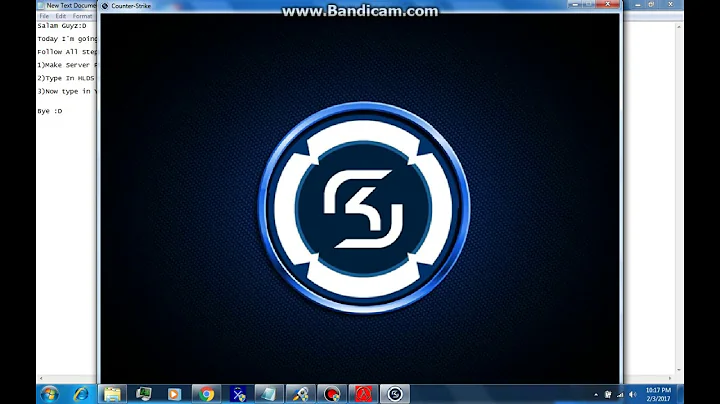Screen dimensions: 720x404
Task: Click Notepad vertical scrollbar down arrow
Action: [679, 370]
